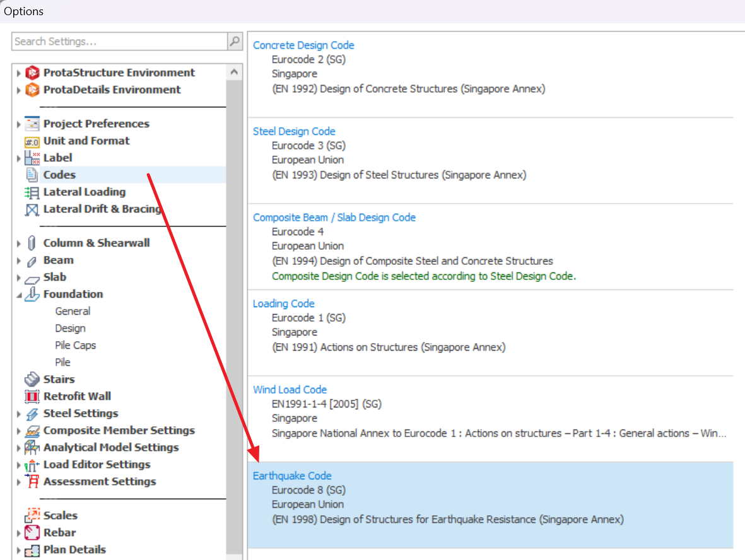Click the settings tree scroll up arrow
This screenshot has width=745, height=560.
pyautogui.click(x=235, y=72)
